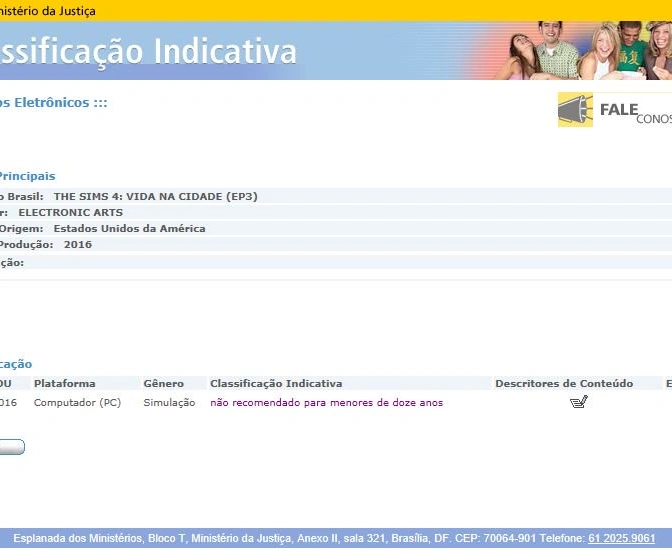Screen dimensions: 672x552
Task: Click the 'Gênero' column header
Action: tap(164, 384)
